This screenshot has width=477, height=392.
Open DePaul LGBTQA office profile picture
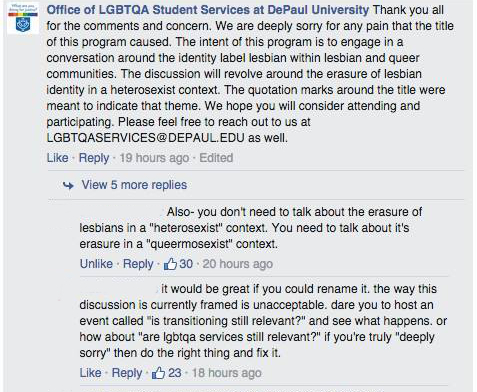[x=23, y=19]
